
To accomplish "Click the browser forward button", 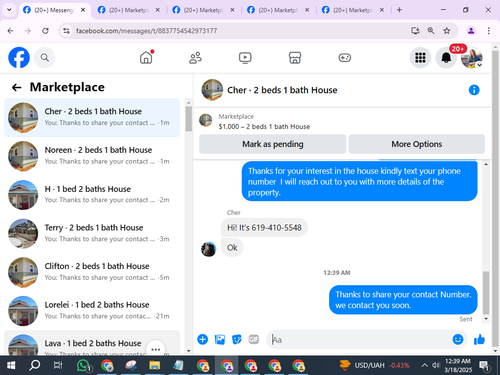I will click(x=28, y=31).
